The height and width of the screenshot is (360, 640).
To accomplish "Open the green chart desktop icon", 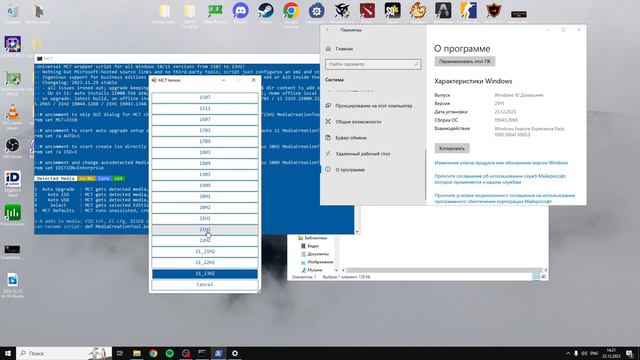I will 13,213.
